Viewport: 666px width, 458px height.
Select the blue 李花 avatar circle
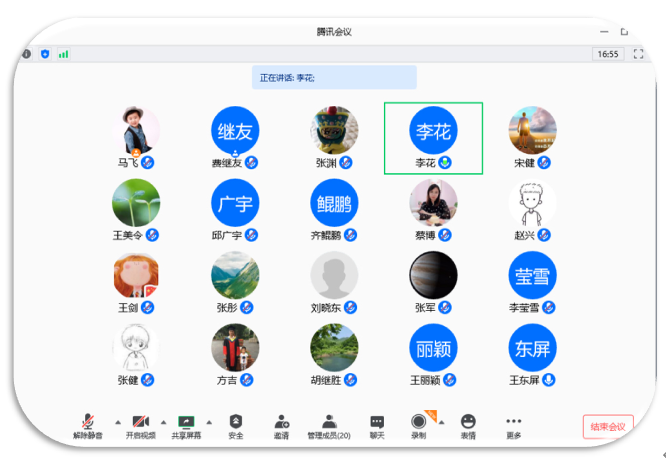pyautogui.click(x=433, y=130)
